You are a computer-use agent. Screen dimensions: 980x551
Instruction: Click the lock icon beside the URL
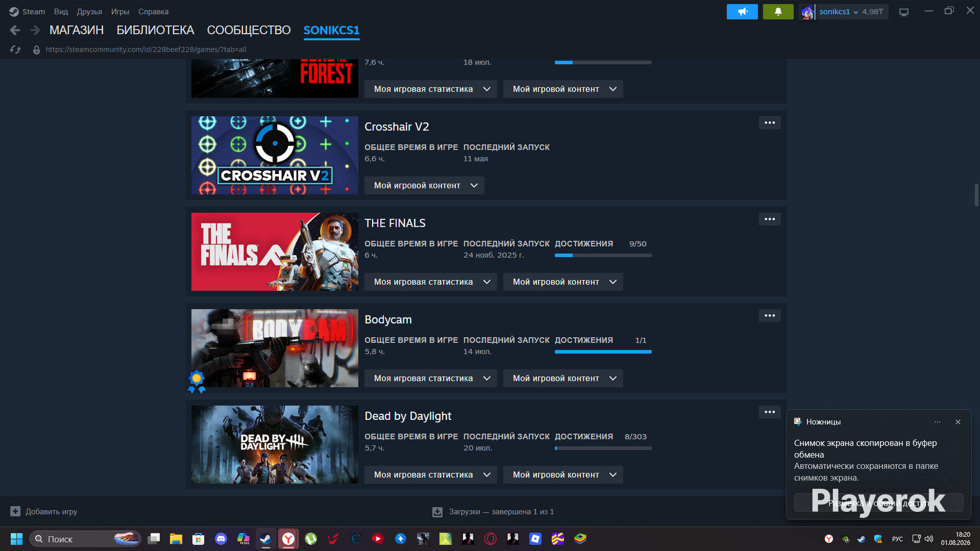coord(36,50)
